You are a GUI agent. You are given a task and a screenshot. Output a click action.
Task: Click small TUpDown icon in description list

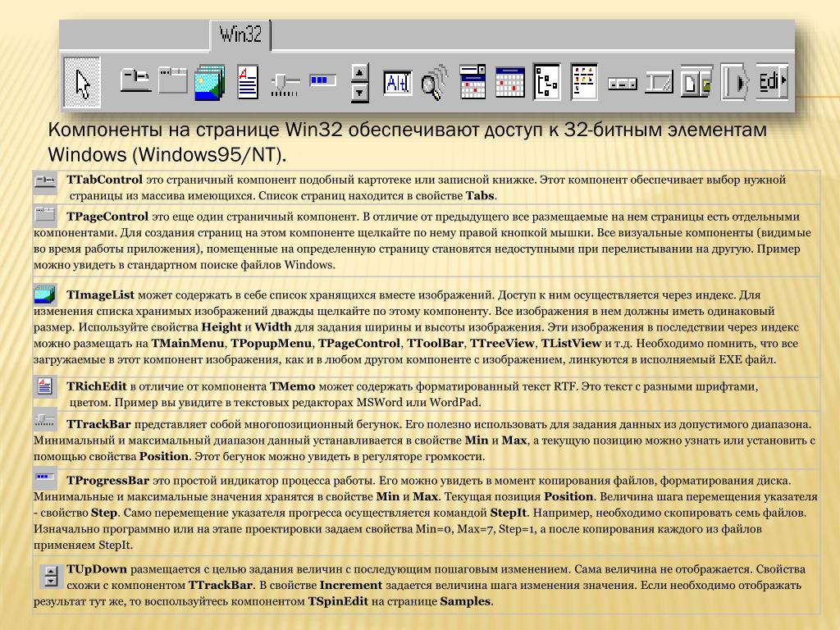click(51, 577)
